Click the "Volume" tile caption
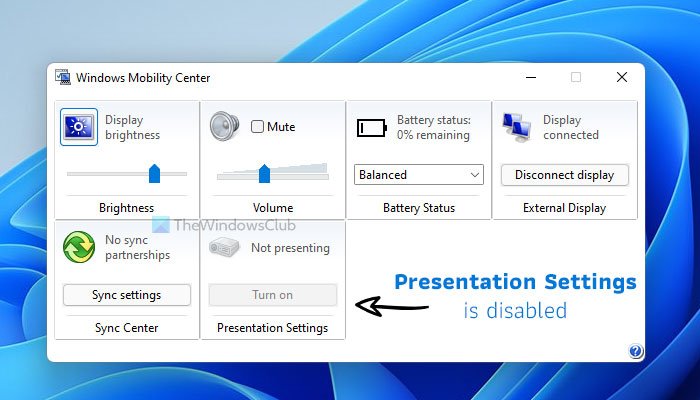Viewport: 700px width, 400px height. tap(273, 208)
